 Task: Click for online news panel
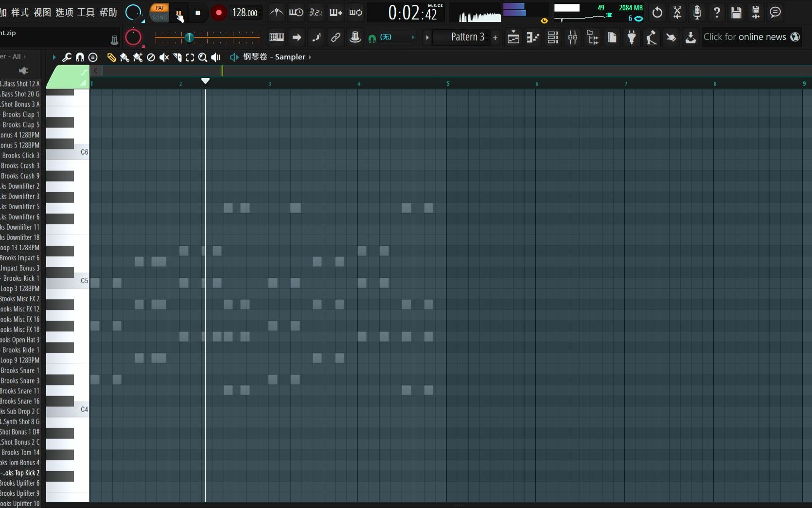point(751,37)
